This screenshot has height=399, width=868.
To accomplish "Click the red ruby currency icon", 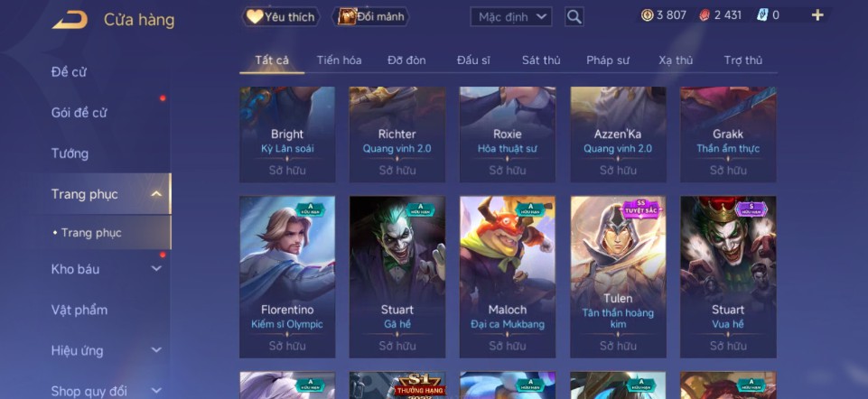I will [705, 15].
